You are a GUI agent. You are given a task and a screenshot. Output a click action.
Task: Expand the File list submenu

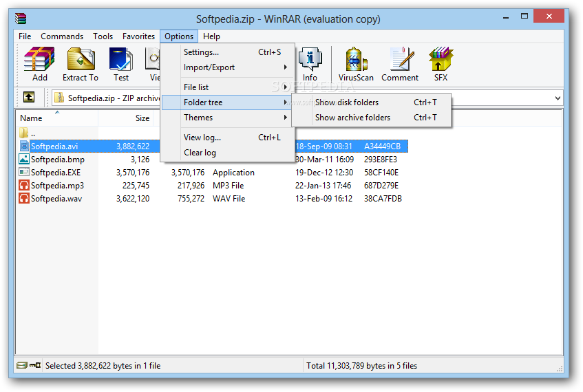(228, 87)
